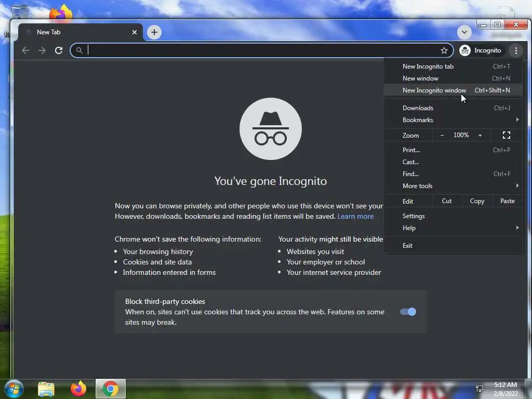This screenshot has width=532, height=399.
Task: Bookmark this tab with the star icon
Action: tap(444, 50)
